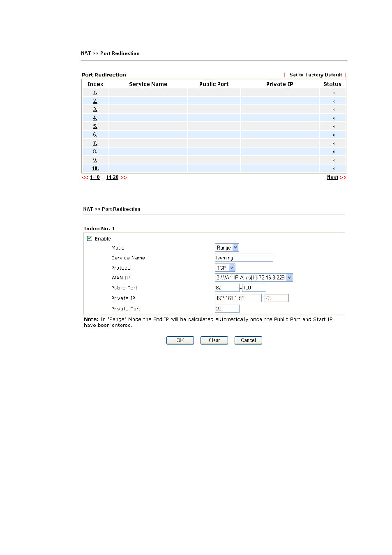Image resolution: width=392 pixels, height=555 pixels.
Task: Click the status x mark for row 2
Action: click(x=333, y=101)
